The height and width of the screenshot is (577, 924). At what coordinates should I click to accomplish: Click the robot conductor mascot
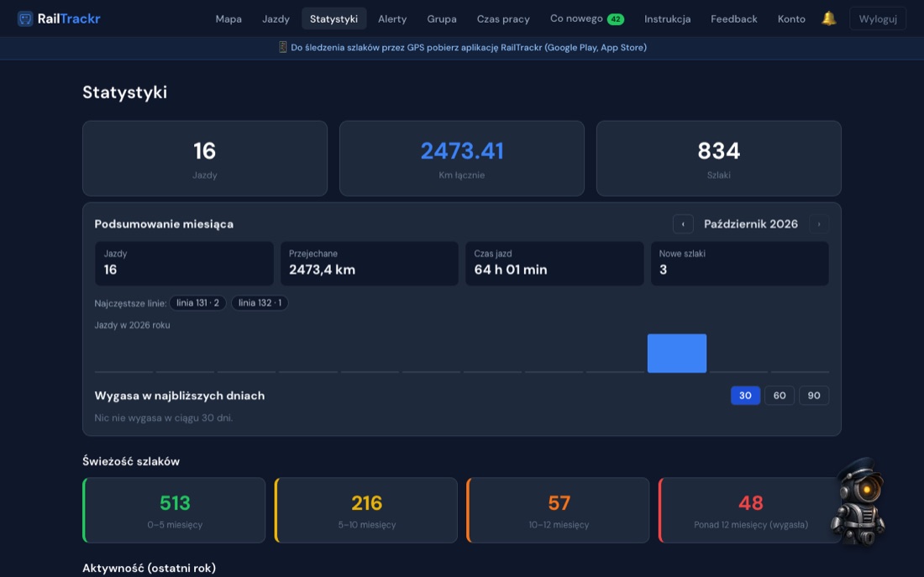(x=858, y=501)
